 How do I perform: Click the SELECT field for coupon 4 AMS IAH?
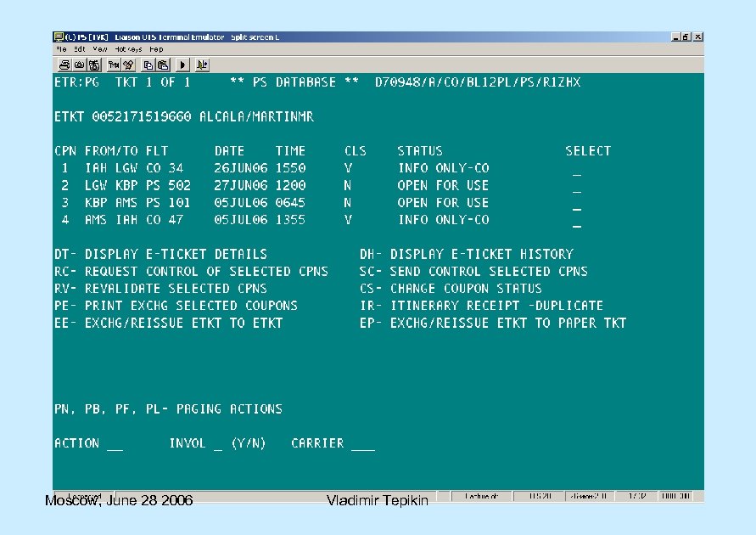(577, 224)
